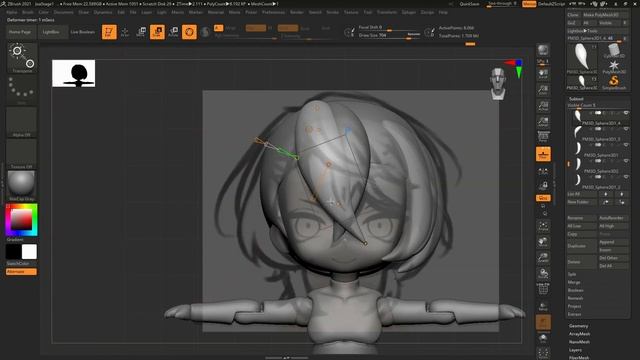Expand the ArrayMesh palette section
640x360 pixels.
(579, 334)
